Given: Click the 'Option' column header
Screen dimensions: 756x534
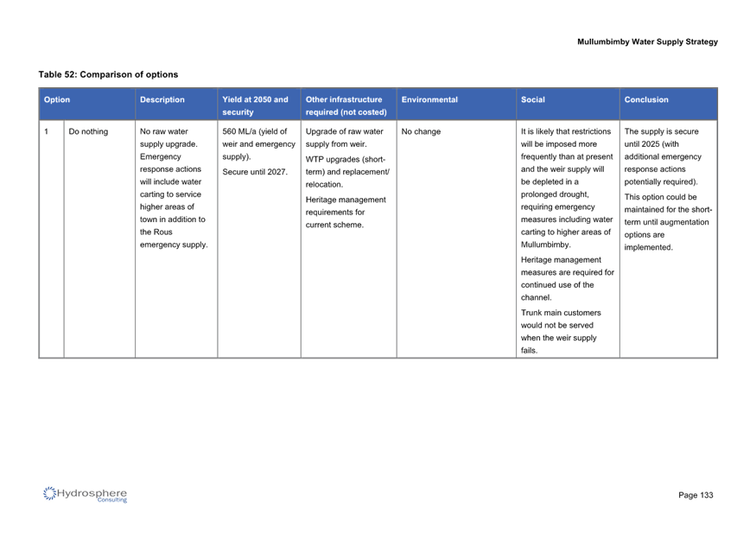Looking at the screenshot, I should [x=87, y=105].
